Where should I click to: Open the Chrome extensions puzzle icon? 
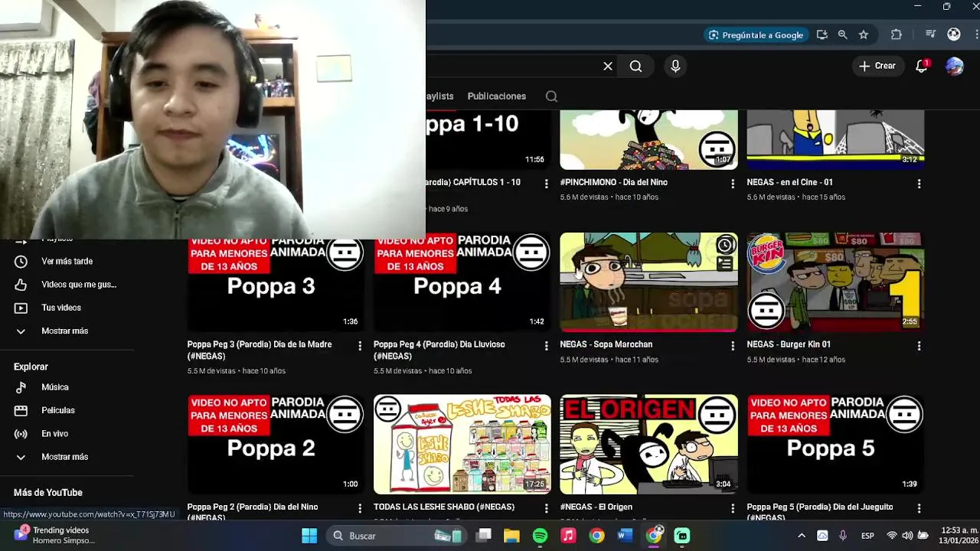tap(896, 34)
